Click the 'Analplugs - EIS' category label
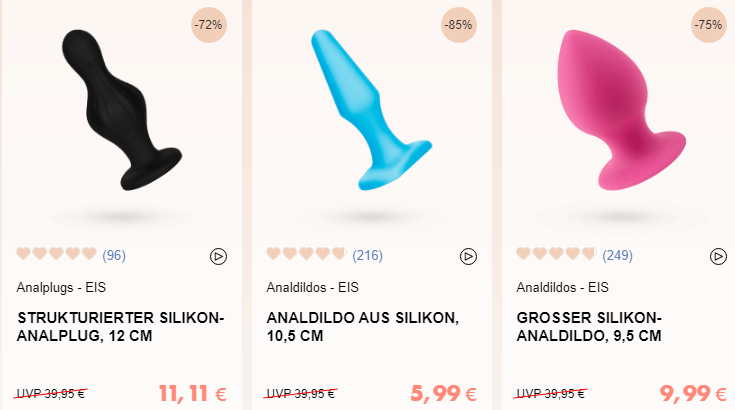This screenshot has width=735, height=410. pos(61,287)
